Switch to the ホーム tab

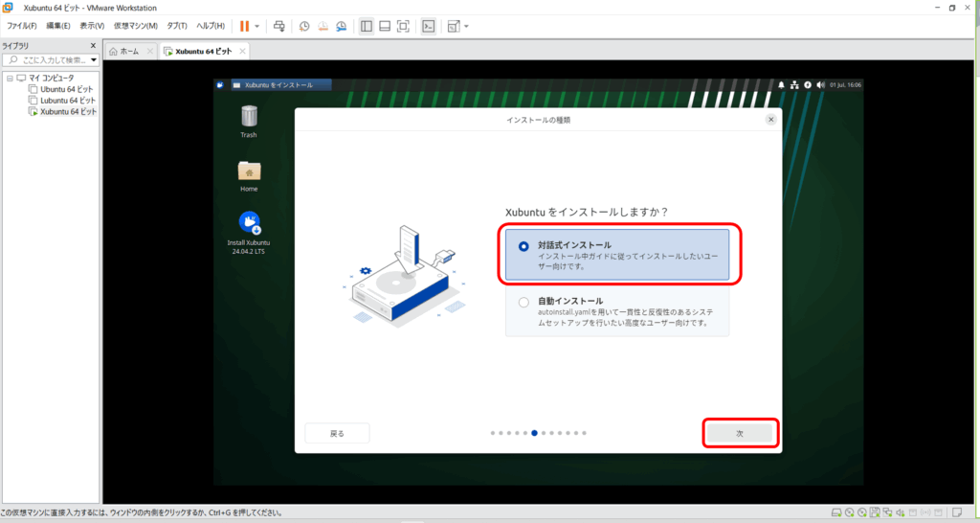pos(128,51)
